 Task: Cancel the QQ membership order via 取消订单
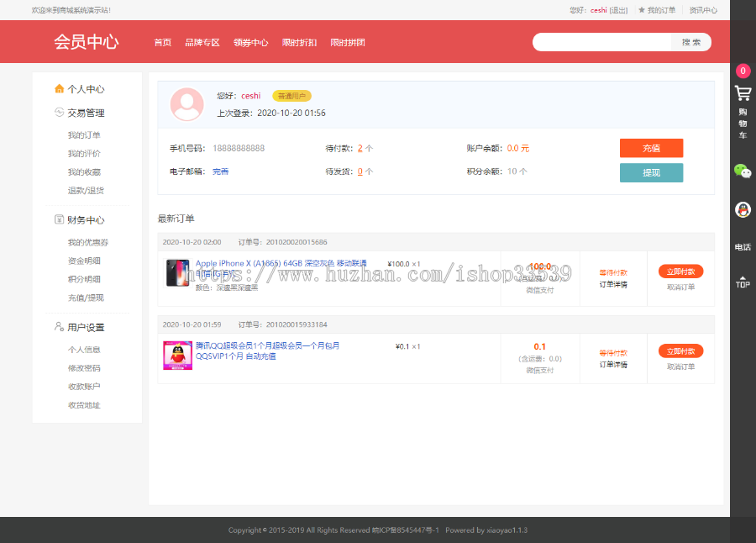pyautogui.click(x=680, y=366)
